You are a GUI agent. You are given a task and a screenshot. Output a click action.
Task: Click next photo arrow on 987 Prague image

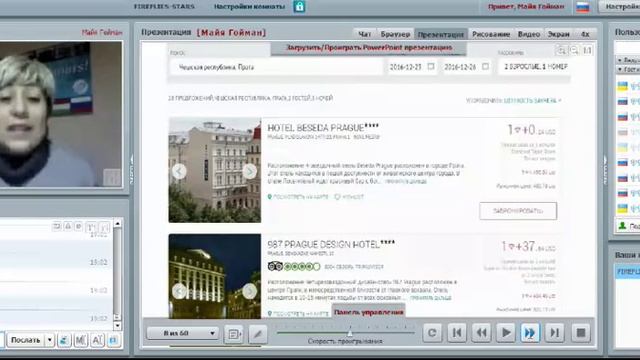[x=249, y=291]
